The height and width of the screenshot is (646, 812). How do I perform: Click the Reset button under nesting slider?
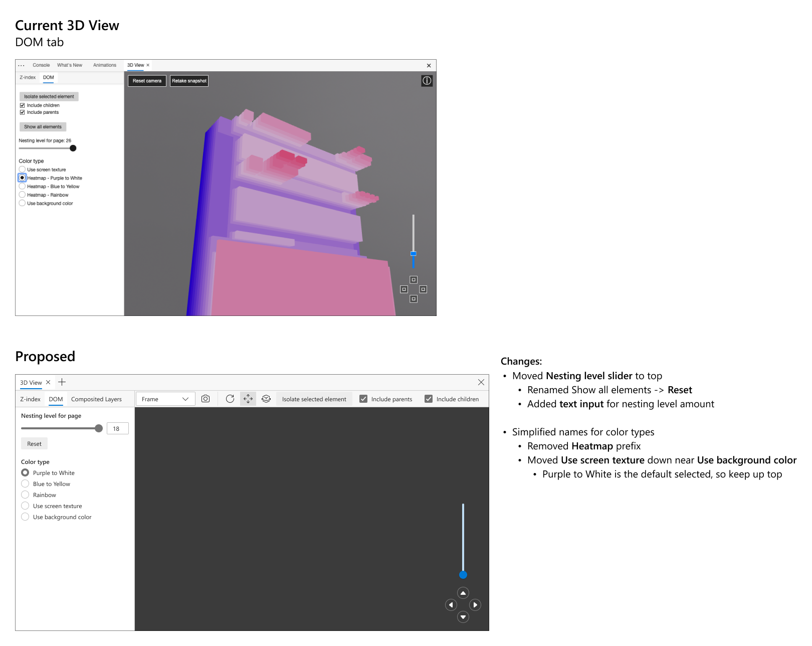click(34, 444)
